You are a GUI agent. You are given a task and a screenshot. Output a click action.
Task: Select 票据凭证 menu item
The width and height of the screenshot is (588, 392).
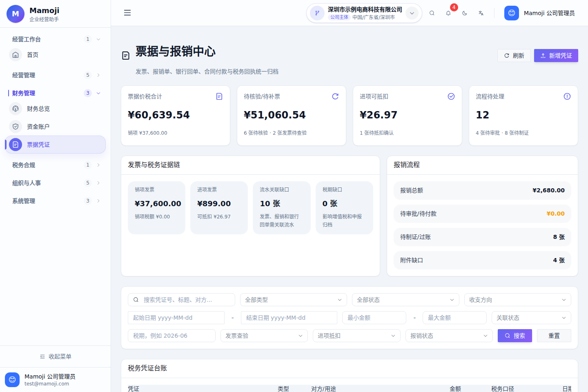[x=55, y=145]
